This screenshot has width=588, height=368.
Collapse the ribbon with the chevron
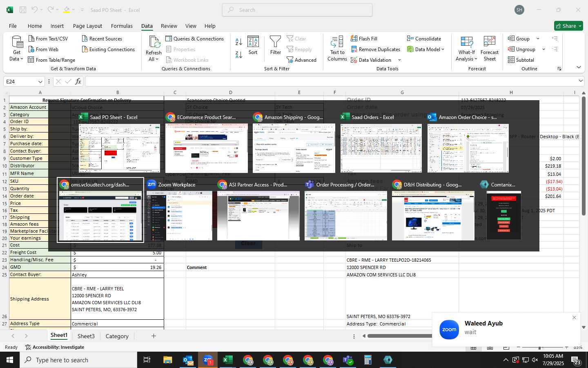coord(579,67)
